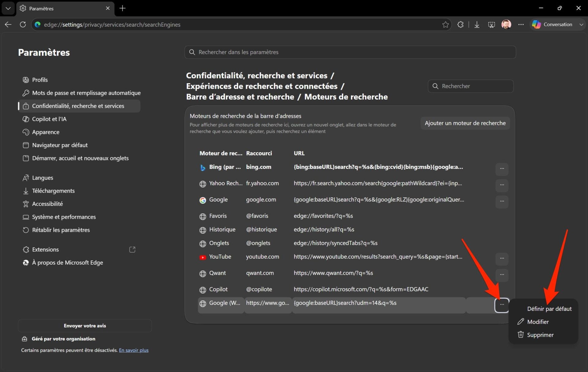Add this page to favorites star

(x=445, y=24)
